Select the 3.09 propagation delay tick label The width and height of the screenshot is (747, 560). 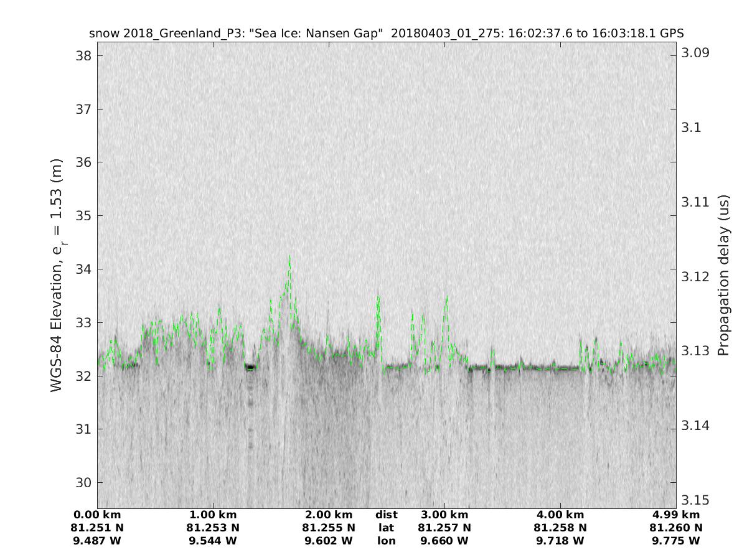[695, 52]
